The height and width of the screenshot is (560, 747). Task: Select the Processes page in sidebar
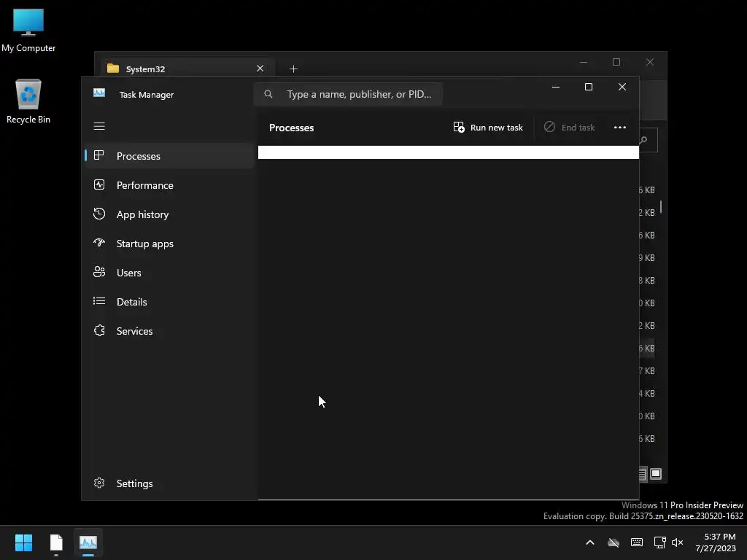pos(169,156)
